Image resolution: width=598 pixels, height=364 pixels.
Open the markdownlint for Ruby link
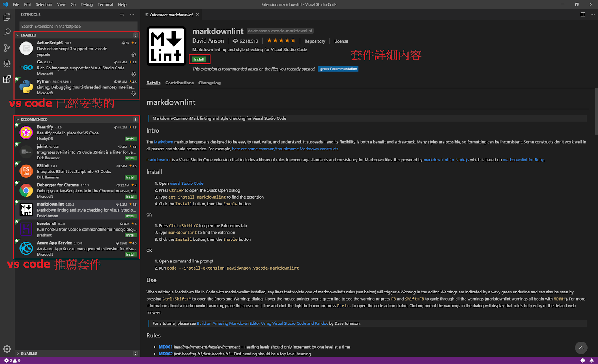pos(523,160)
